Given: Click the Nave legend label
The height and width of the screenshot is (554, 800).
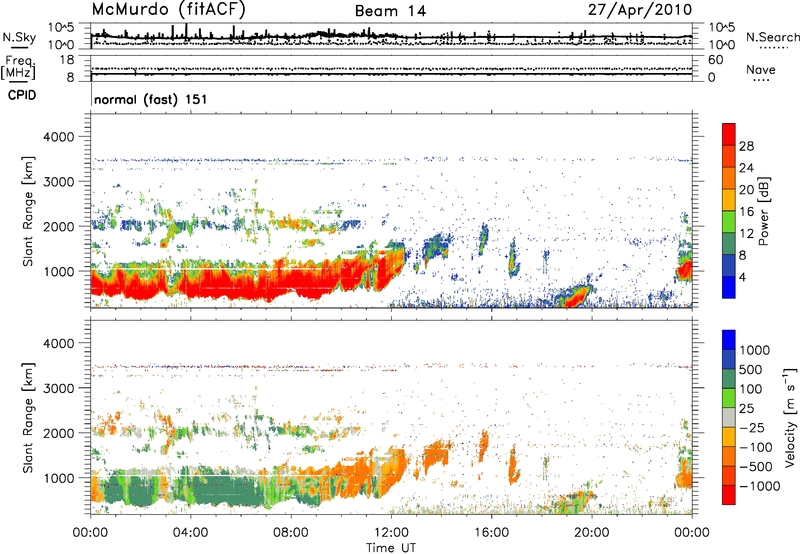Looking at the screenshot, I should [761, 69].
